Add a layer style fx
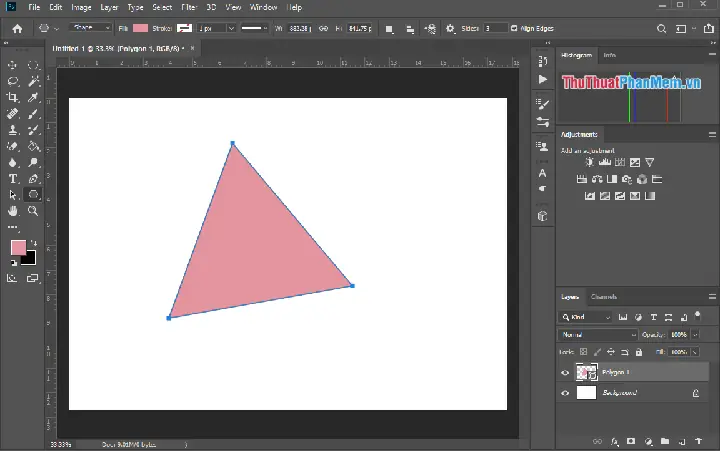The width and height of the screenshot is (720, 451). tap(615, 441)
